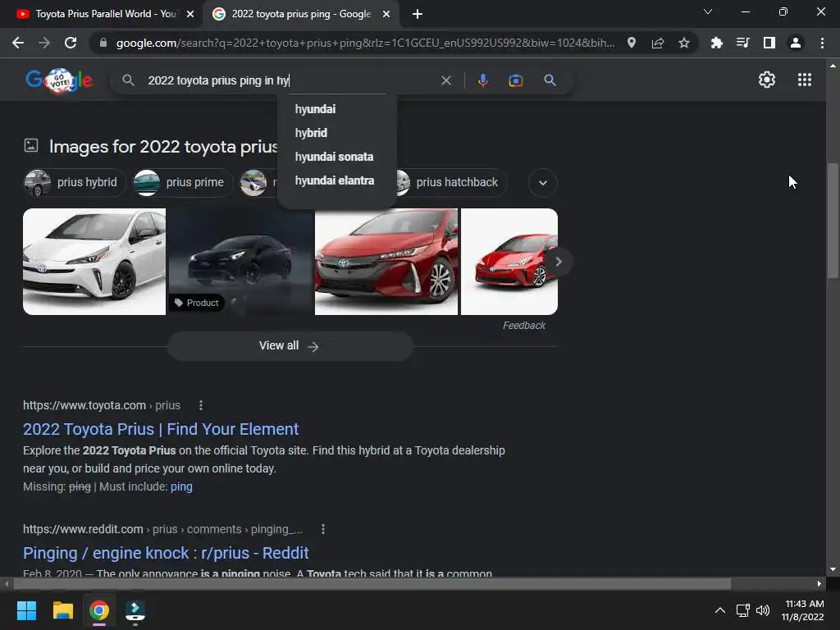840x630 pixels.
Task: Open the fourth taskbar app icon
Action: point(135,610)
